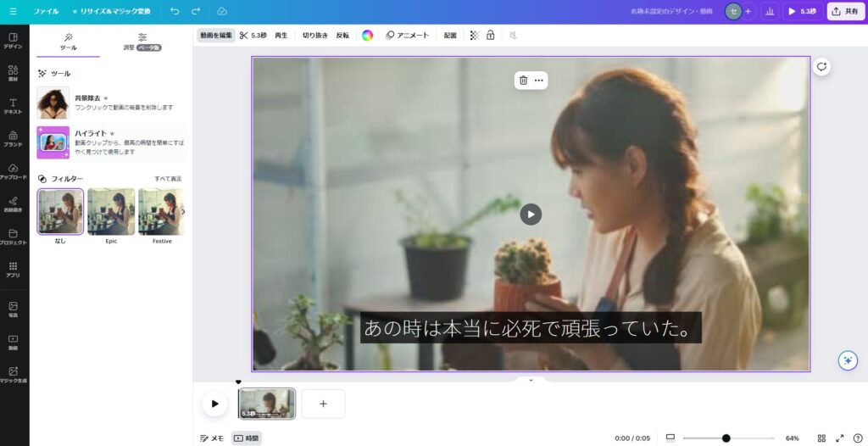This screenshot has height=446, width=868.
Task: Toggle the メモ notes panel
Action: pyautogui.click(x=212, y=438)
